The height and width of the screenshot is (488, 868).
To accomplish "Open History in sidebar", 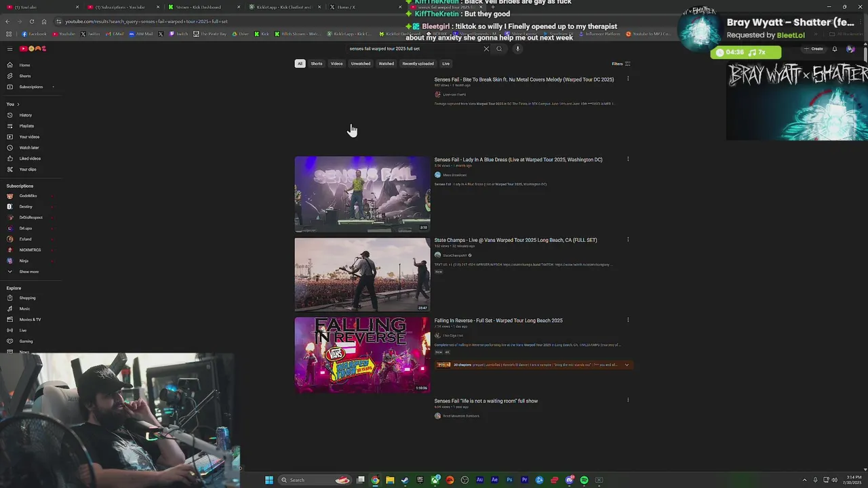I will tap(31, 115).
